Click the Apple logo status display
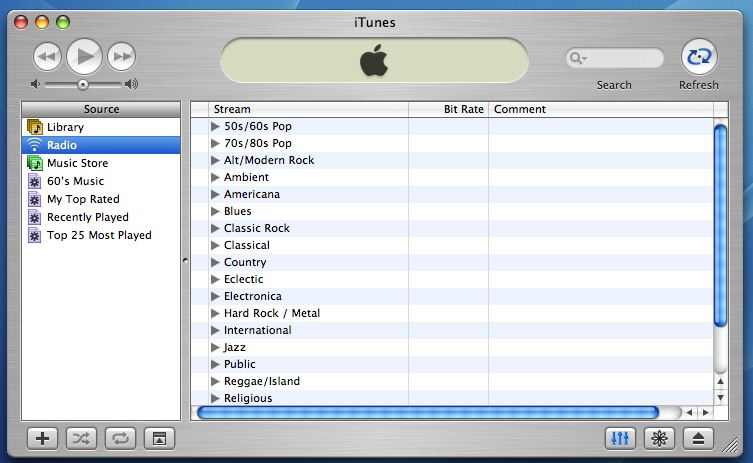753x463 pixels. (374, 61)
